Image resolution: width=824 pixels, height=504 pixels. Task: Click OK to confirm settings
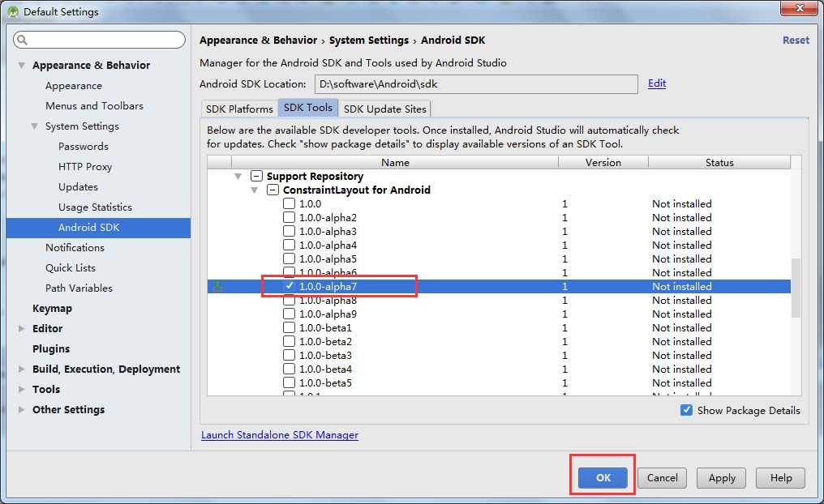pos(603,478)
